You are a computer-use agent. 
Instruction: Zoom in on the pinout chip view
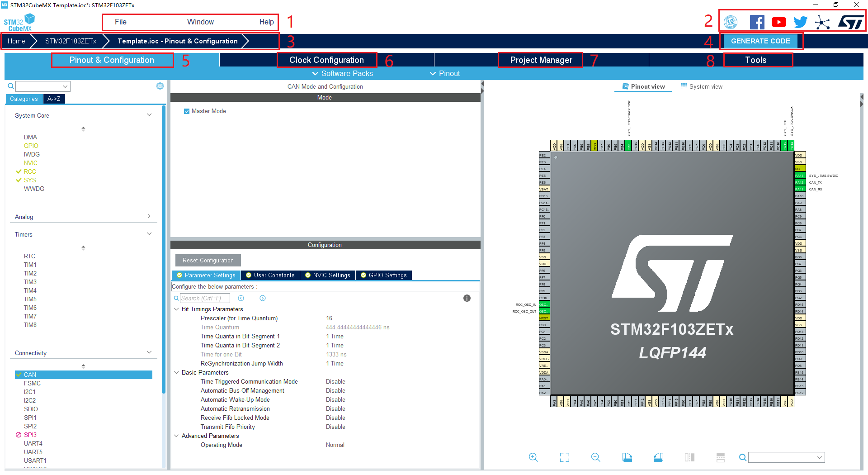pos(533,457)
